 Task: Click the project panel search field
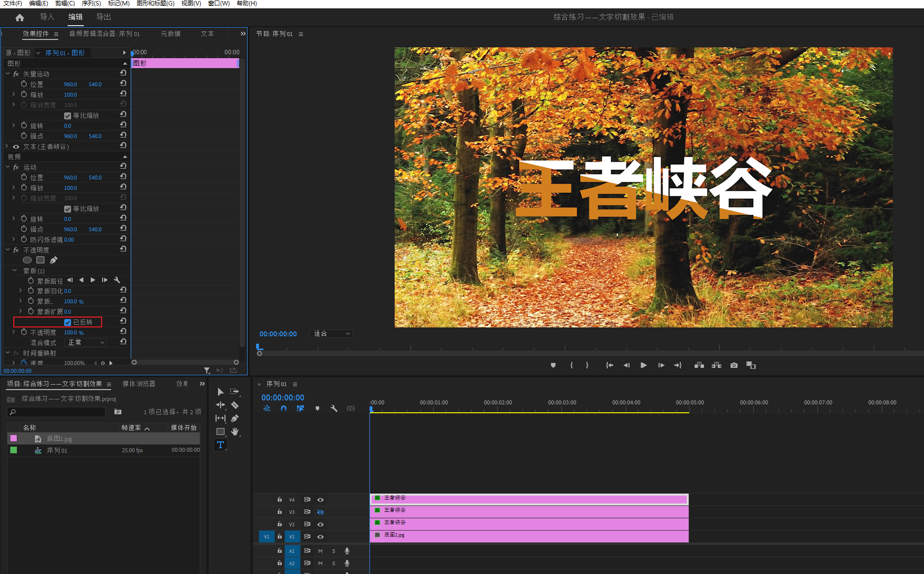pos(57,412)
